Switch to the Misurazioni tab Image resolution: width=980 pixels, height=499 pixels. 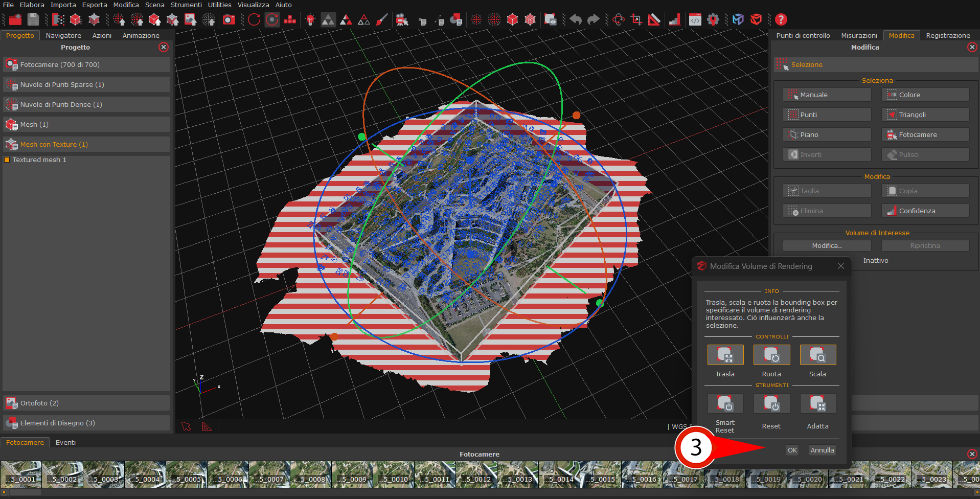[859, 36]
